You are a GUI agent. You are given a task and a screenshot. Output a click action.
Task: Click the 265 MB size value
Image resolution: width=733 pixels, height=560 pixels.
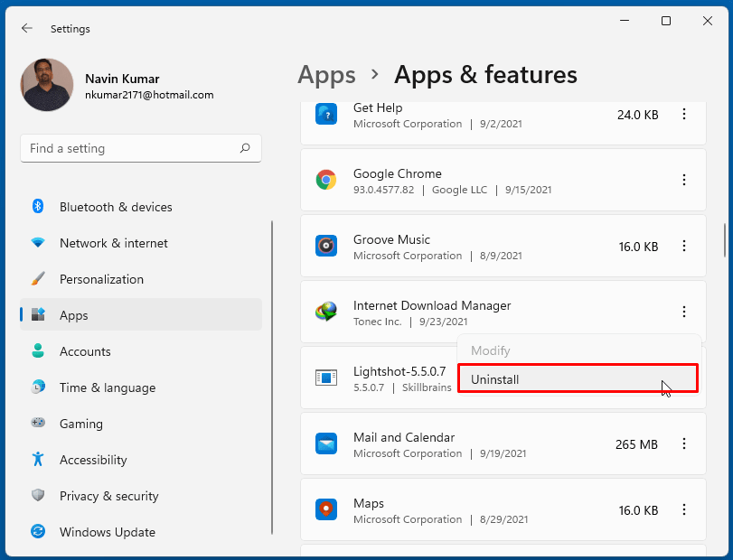[x=636, y=444]
